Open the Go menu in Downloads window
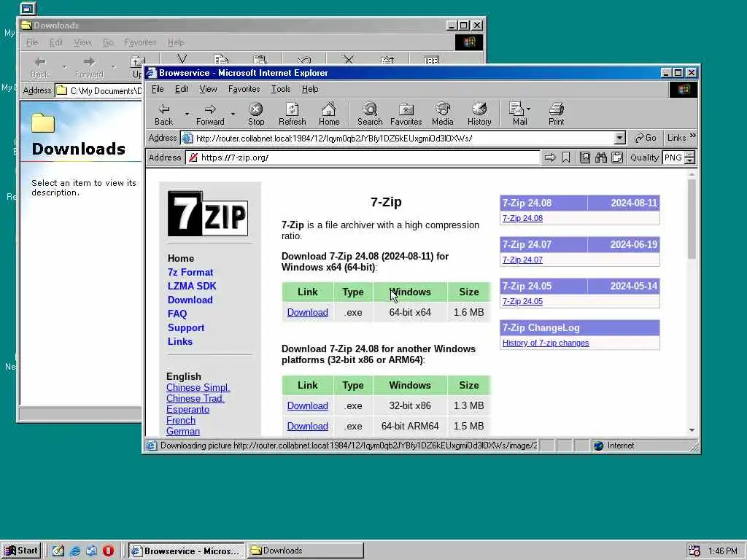Viewport: 747px width, 560px height. tap(108, 42)
